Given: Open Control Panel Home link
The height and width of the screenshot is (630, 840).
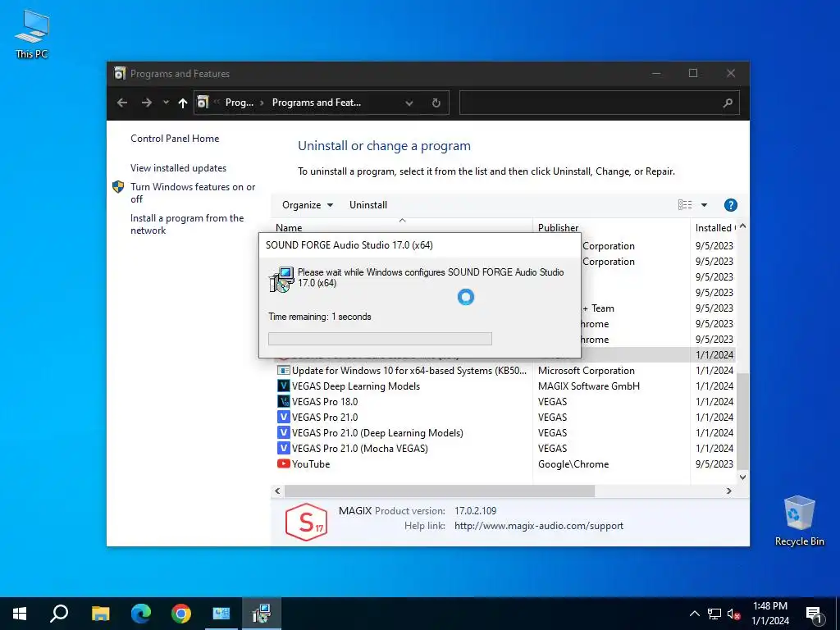Looking at the screenshot, I should (175, 138).
